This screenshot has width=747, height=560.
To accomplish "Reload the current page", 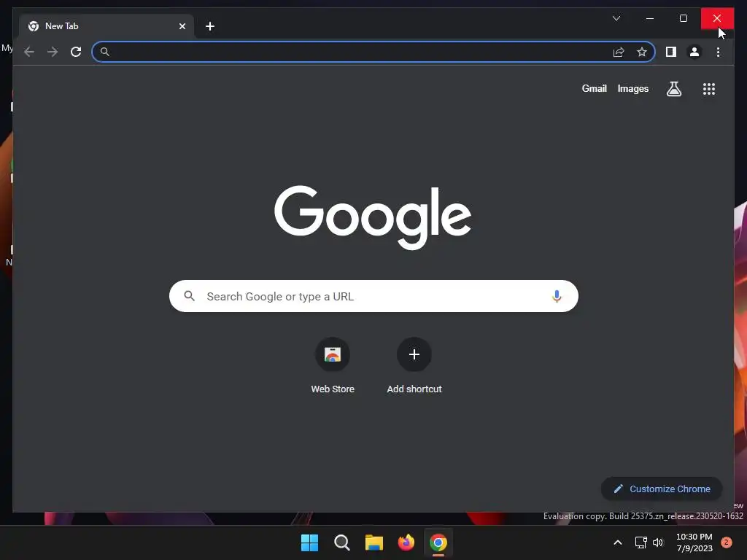I will point(76,52).
